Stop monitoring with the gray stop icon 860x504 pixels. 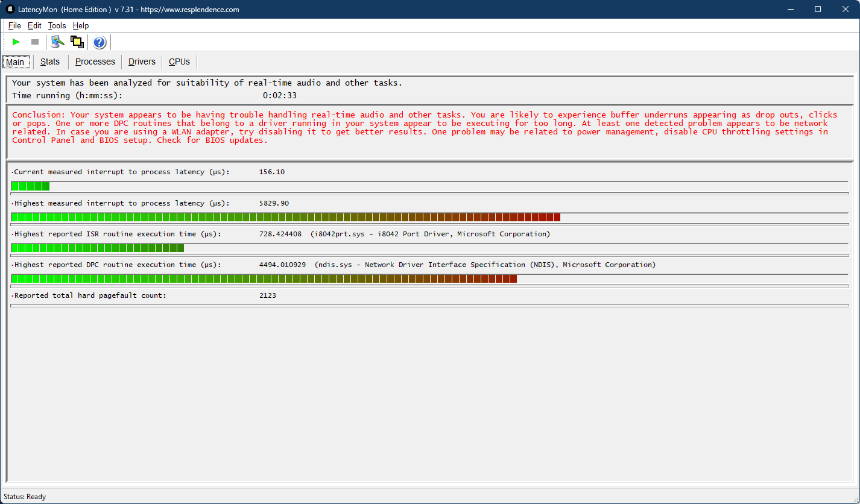(x=35, y=42)
